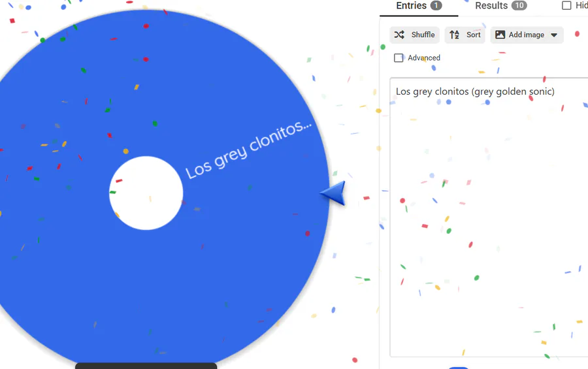Click the Shuffle crossed-arrows icon
Image resolution: width=588 pixels, height=369 pixels.
399,35
